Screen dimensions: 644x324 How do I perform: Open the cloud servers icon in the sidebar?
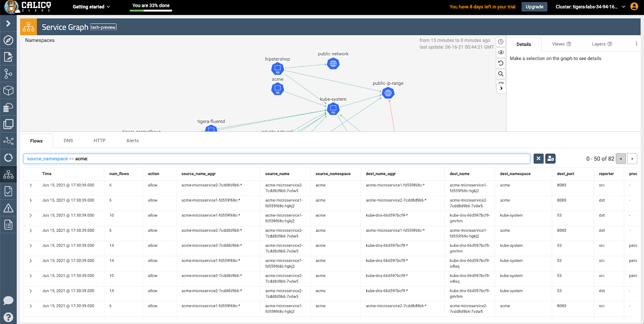pos(8,107)
